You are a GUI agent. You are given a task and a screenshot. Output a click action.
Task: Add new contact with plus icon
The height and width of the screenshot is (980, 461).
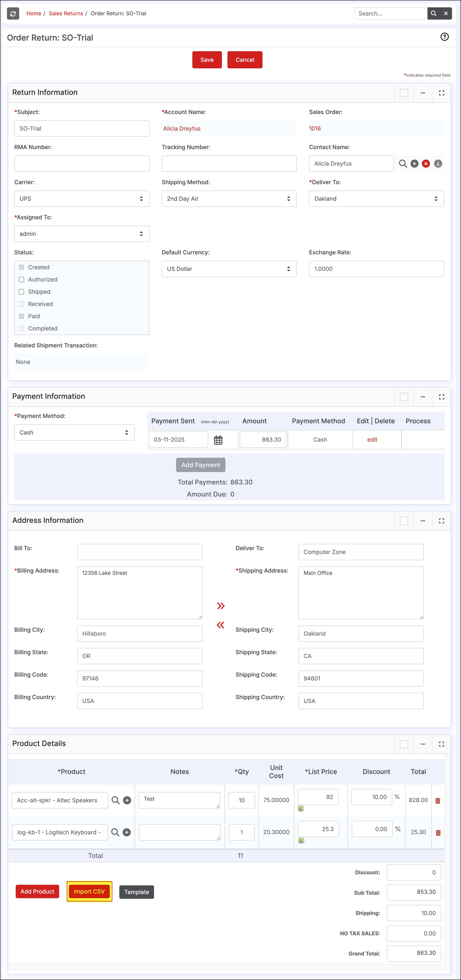[415, 164]
